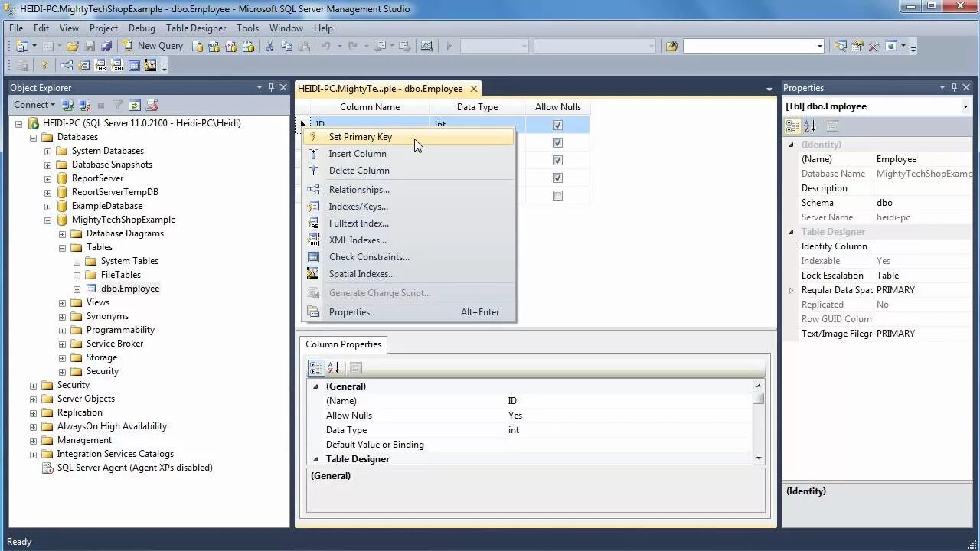The width and height of the screenshot is (980, 551).
Task: Click the New Query toolbar button
Action: pyautogui.click(x=153, y=46)
